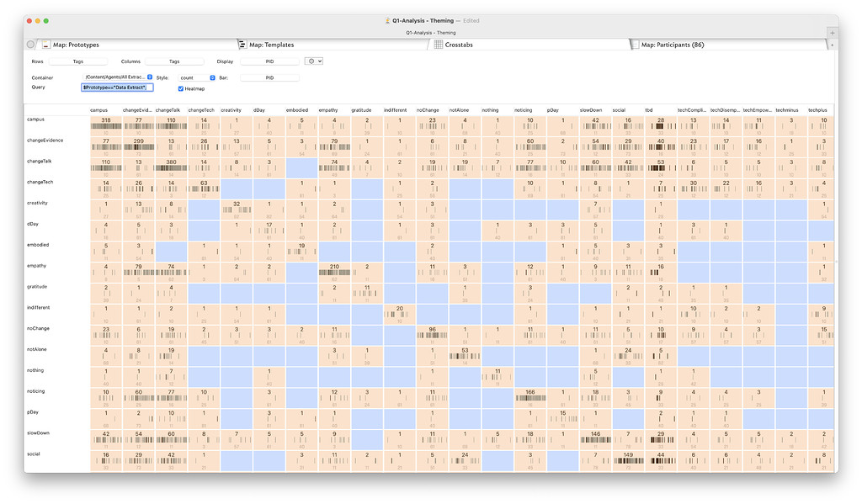Click the display options icon beside Display PID
Image resolution: width=862 pixels, height=504 pixels.
pyautogui.click(x=312, y=60)
